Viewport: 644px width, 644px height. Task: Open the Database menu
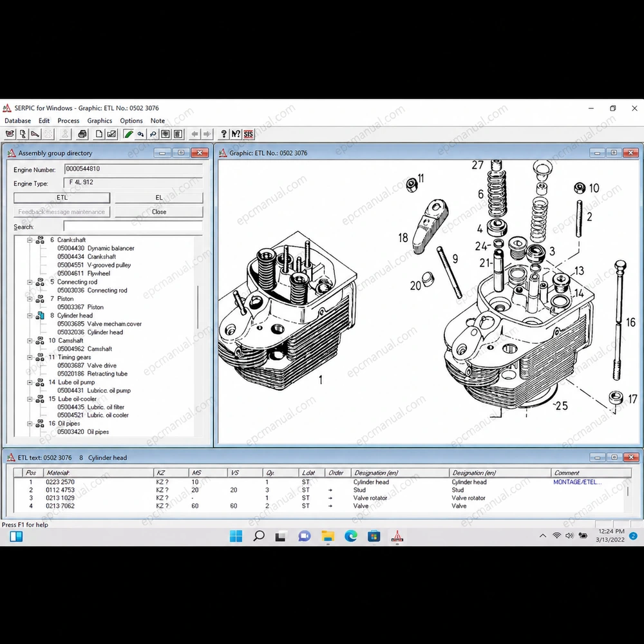tap(17, 121)
